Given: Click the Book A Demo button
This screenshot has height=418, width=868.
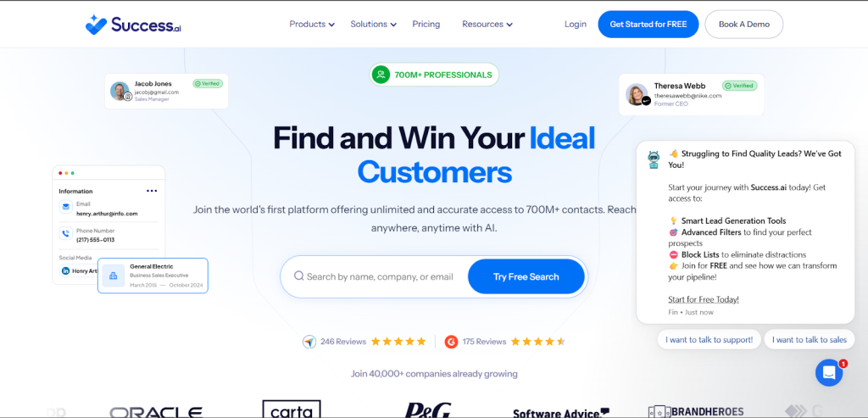Looking at the screenshot, I should 744,25.
